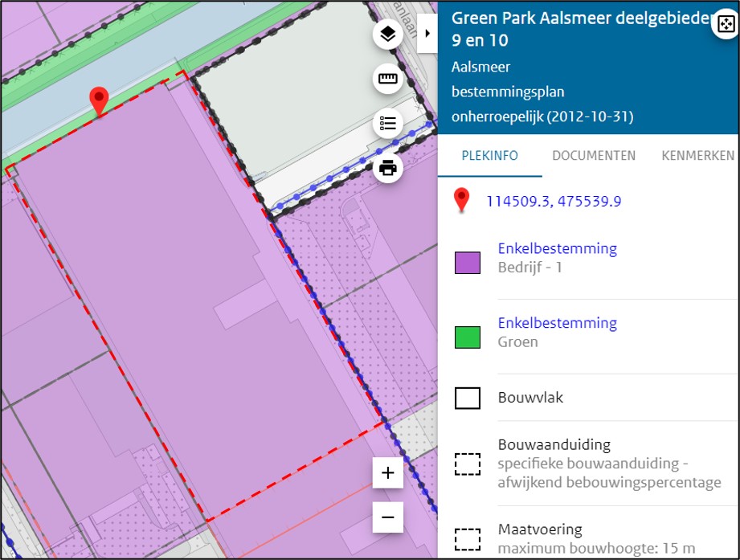Click the red pin icon beside coordinates
This screenshot has height=560, width=740.
click(x=461, y=200)
